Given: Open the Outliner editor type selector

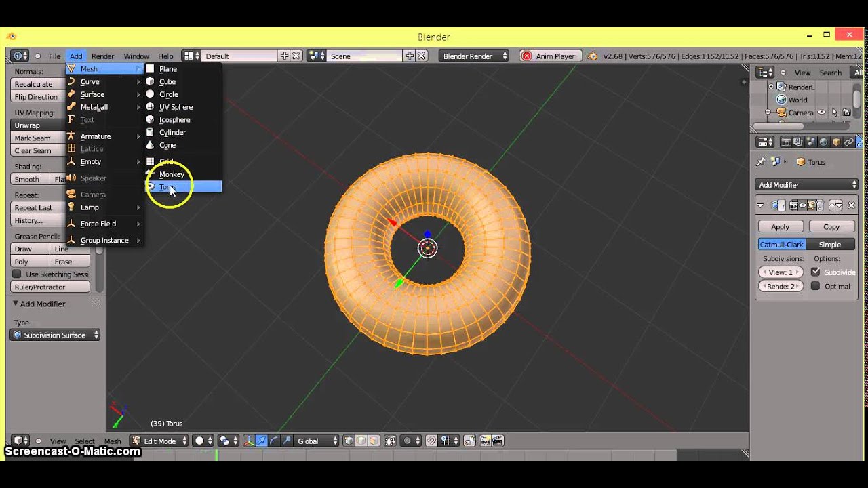Looking at the screenshot, I should click(x=765, y=72).
